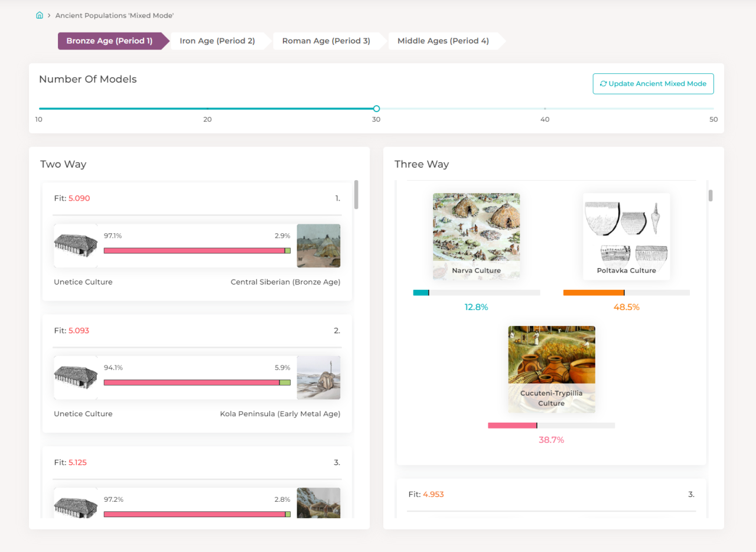Viewport: 756px width, 552px height.
Task: Click the Cucuteni-Trypillia Culture image
Action: [x=552, y=370]
